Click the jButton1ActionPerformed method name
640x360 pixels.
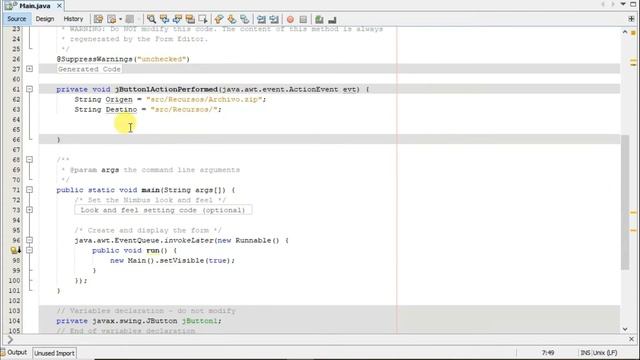coord(167,89)
